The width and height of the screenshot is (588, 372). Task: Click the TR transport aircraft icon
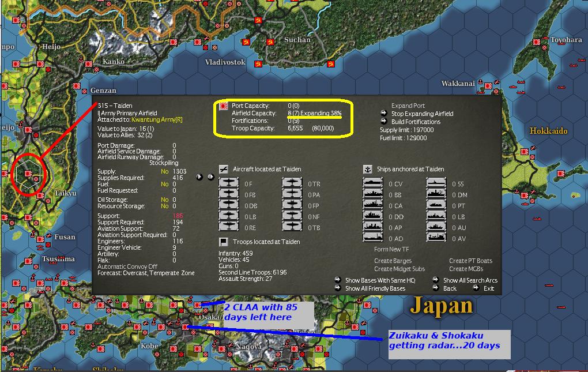point(292,183)
